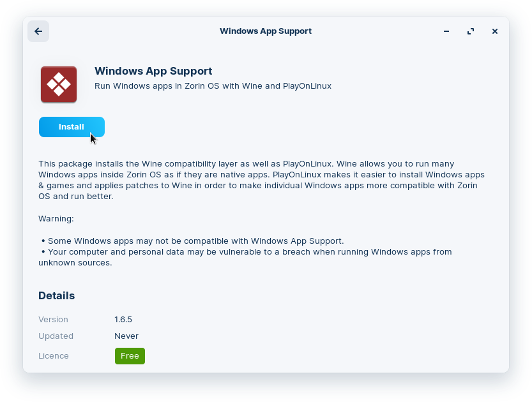
Task: Click the Updated value showing Never
Action: [126, 336]
